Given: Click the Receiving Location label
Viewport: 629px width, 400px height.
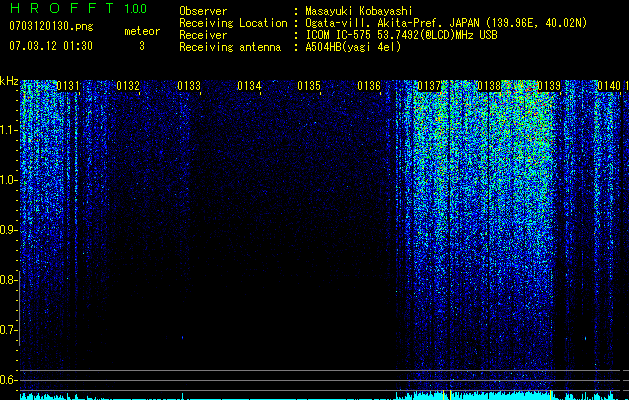Looking at the screenshot, I should tap(233, 23).
